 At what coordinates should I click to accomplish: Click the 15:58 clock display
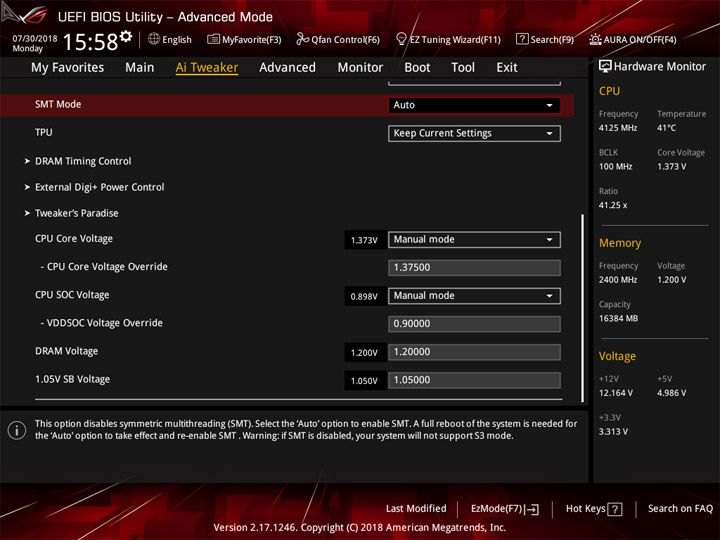pyautogui.click(x=90, y=42)
